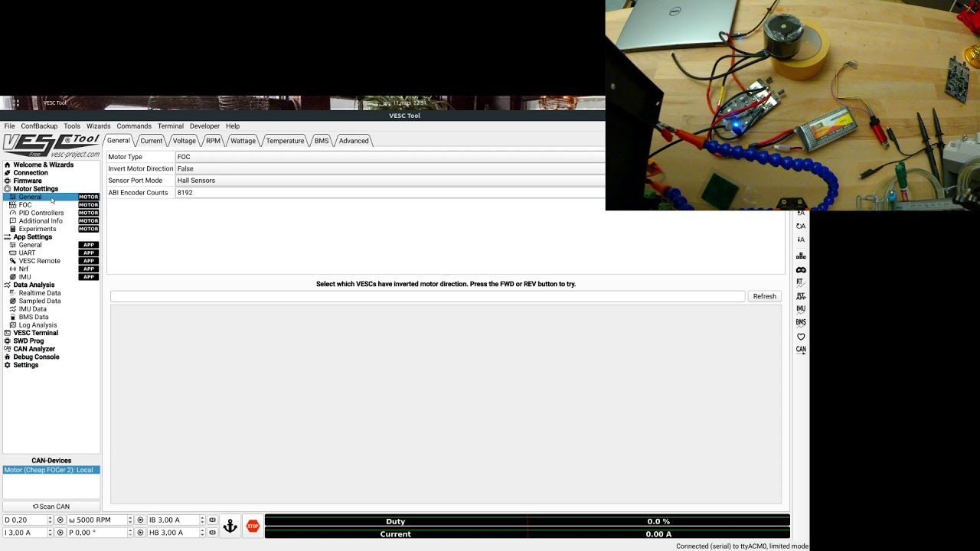Image resolution: width=980 pixels, height=551 pixels.
Task: Click the IB 3,00 A brake apply button
Action: pyautogui.click(x=212, y=520)
